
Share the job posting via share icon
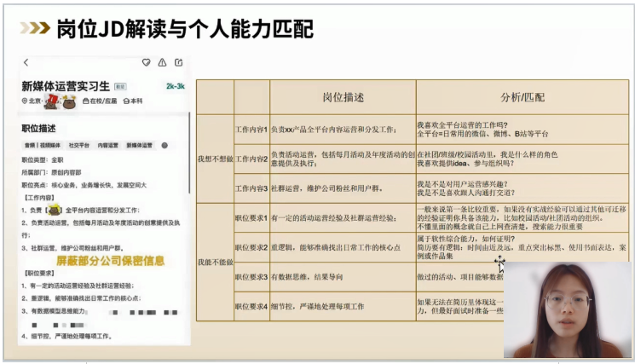178,62
